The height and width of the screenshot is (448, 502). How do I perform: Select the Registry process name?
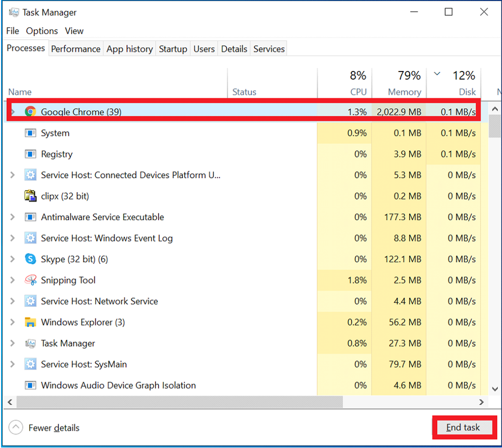click(57, 154)
